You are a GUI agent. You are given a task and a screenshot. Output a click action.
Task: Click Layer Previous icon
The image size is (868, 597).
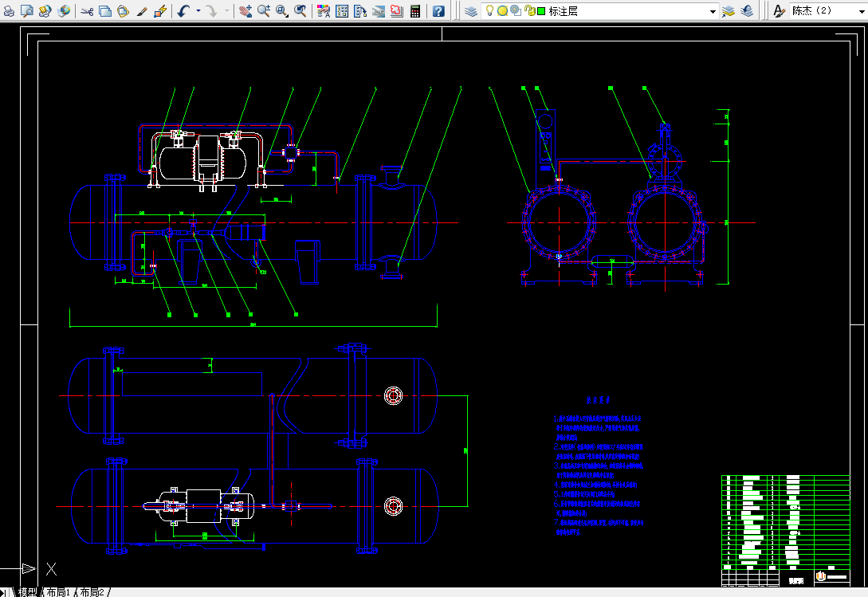[x=747, y=10]
